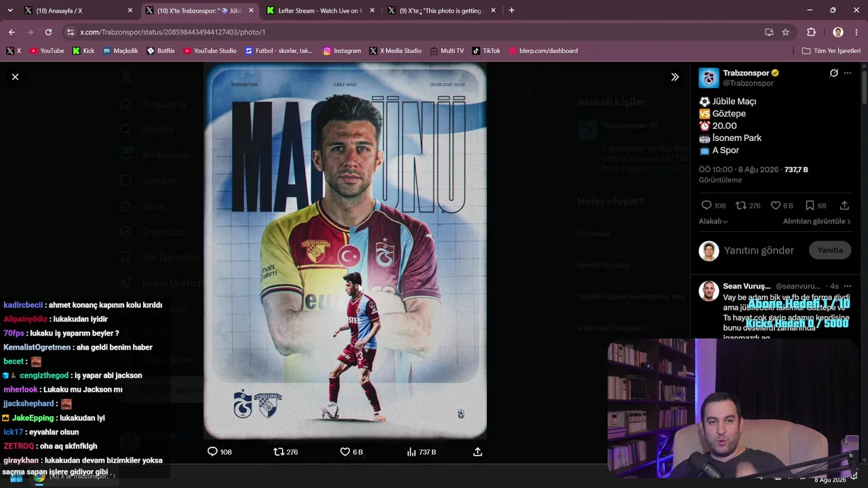
Task: Bookmark this page with the star icon
Action: coord(785,32)
